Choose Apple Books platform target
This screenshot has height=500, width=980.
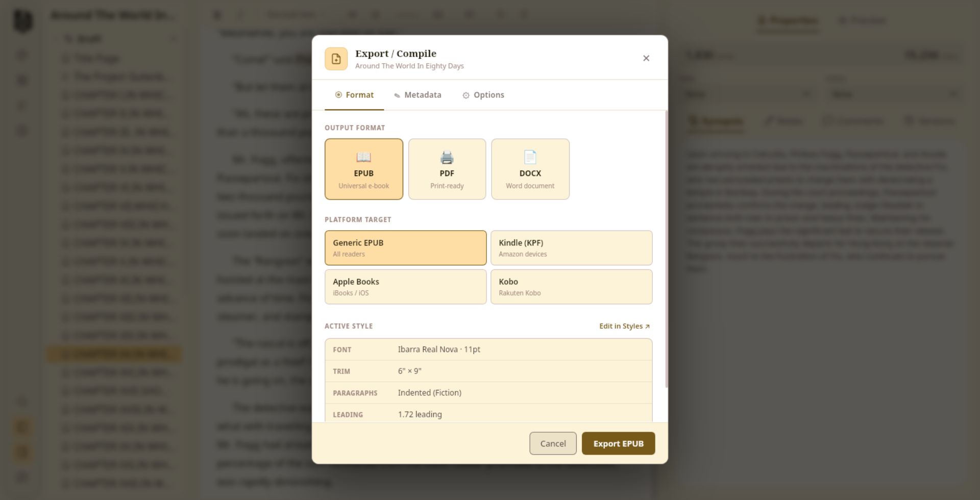click(x=406, y=287)
